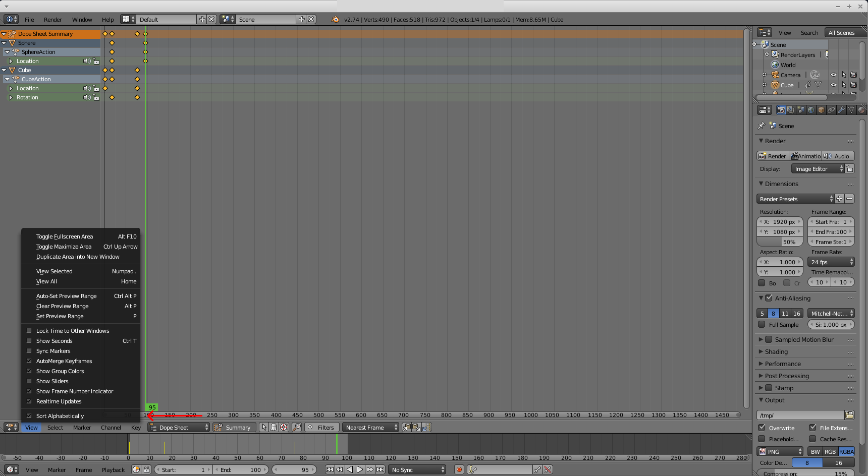Click paste flipped keyframes icon
Image resolution: width=868 pixels, height=476 pixels.
[x=426, y=427]
